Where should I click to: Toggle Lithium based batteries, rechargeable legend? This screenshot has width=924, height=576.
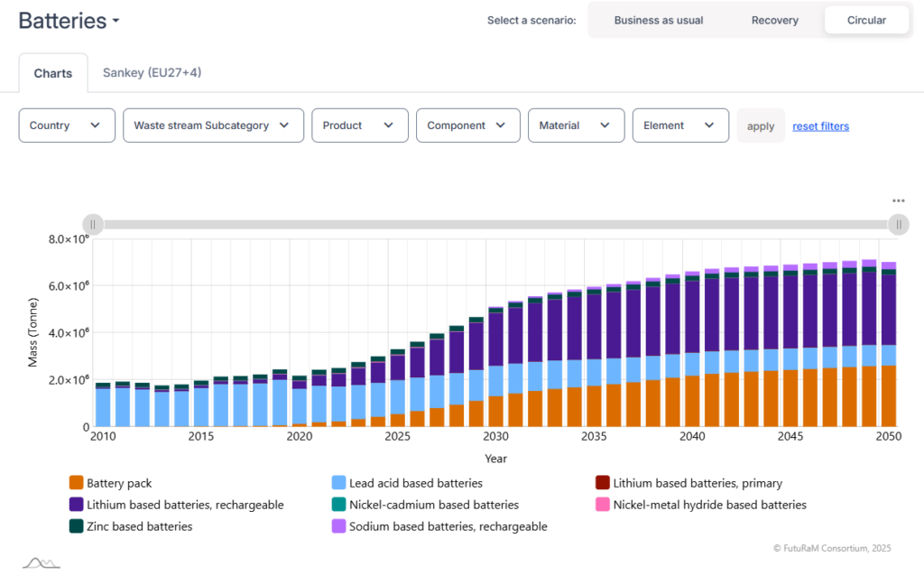tap(176, 505)
